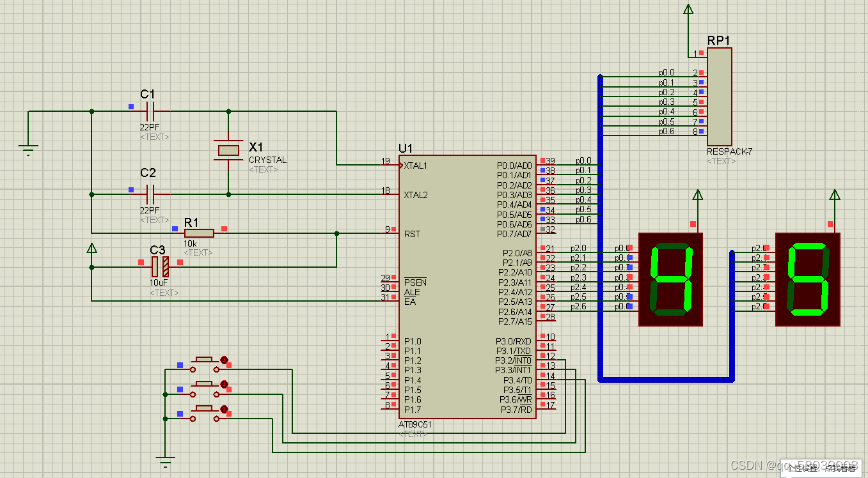The width and height of the screenshot is (868, 478).
Task: Click p2.0 wire label next to pin 21
Action: [578, 249]
